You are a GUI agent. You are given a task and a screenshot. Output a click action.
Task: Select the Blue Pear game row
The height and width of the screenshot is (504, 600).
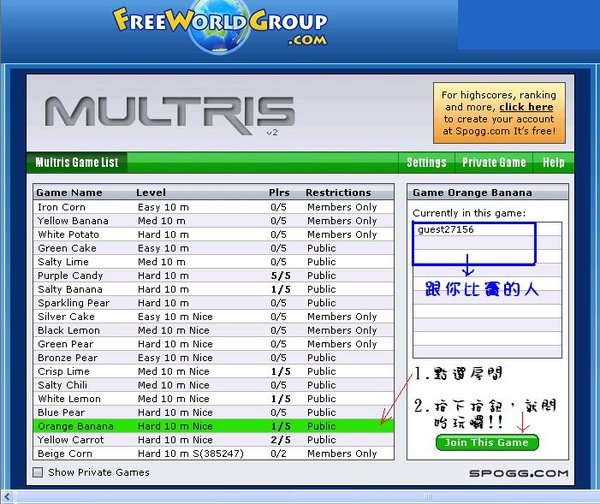[214, 413]
